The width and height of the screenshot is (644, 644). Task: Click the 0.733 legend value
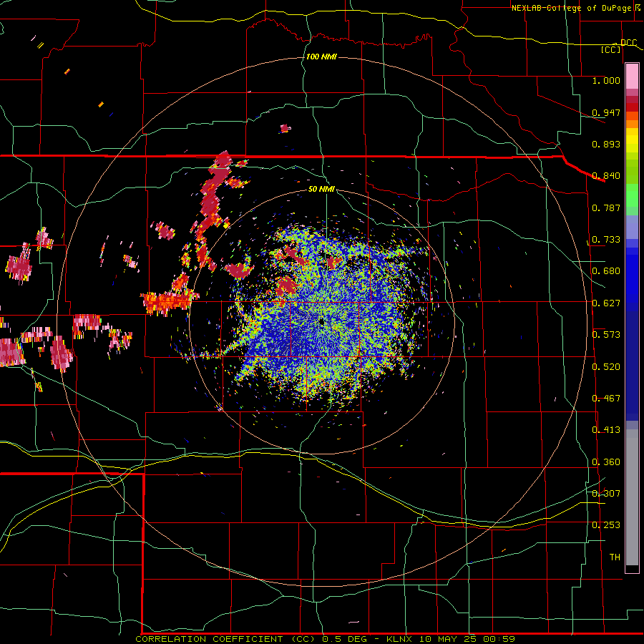[606, 240]
